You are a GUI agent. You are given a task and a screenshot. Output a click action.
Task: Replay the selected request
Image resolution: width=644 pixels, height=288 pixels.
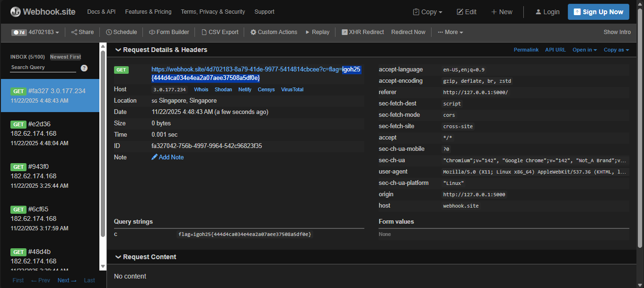pos(317,32)
